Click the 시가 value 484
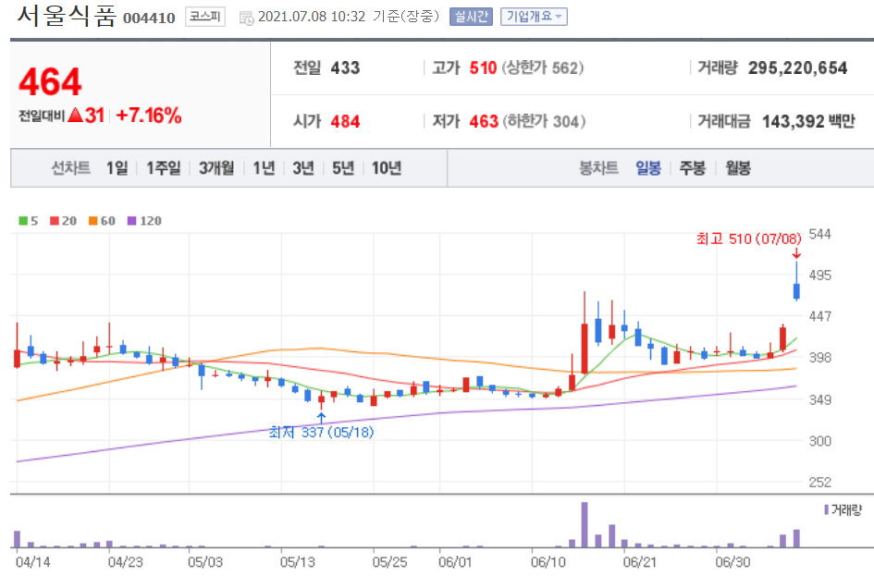 click(345, 121)
